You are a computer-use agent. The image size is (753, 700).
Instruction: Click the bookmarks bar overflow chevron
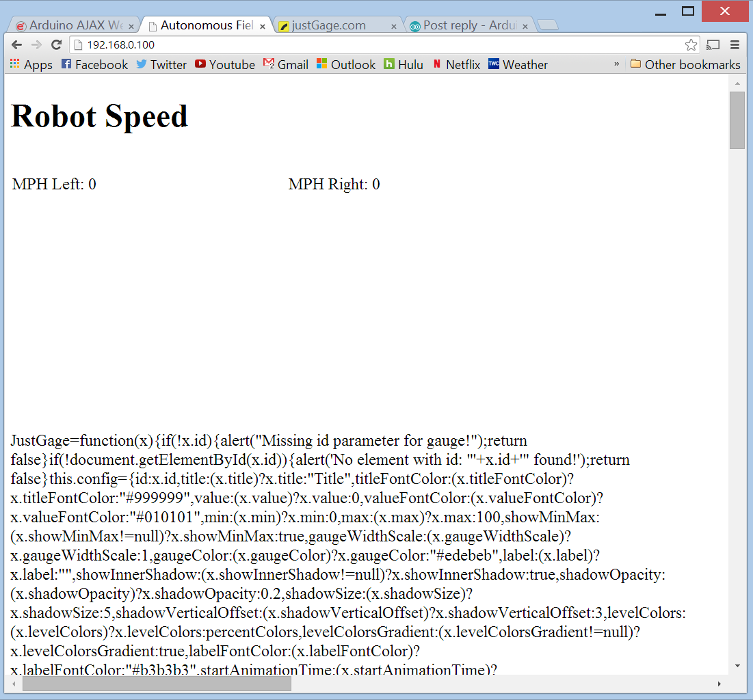[616, 64]
